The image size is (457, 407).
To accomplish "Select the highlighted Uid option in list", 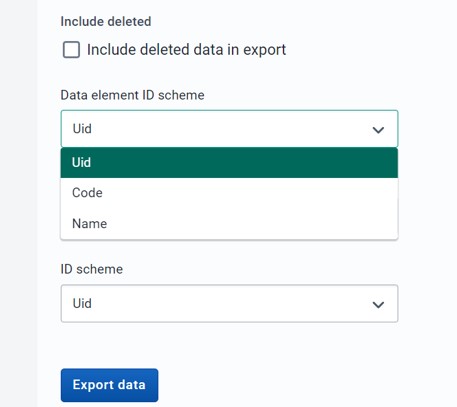I will (229, 162).
